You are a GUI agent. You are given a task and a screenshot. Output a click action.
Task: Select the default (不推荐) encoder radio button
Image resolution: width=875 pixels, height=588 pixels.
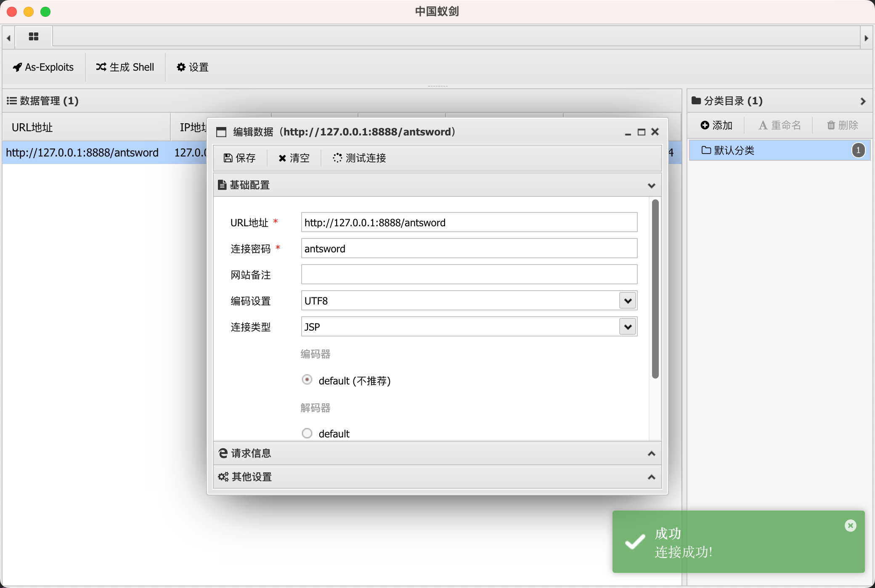307,380
